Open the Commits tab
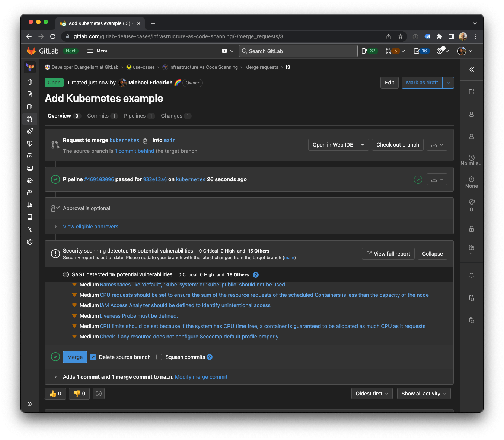Image resolution: width=504 pixels, height=440 pixels. (x=98, y=116)
